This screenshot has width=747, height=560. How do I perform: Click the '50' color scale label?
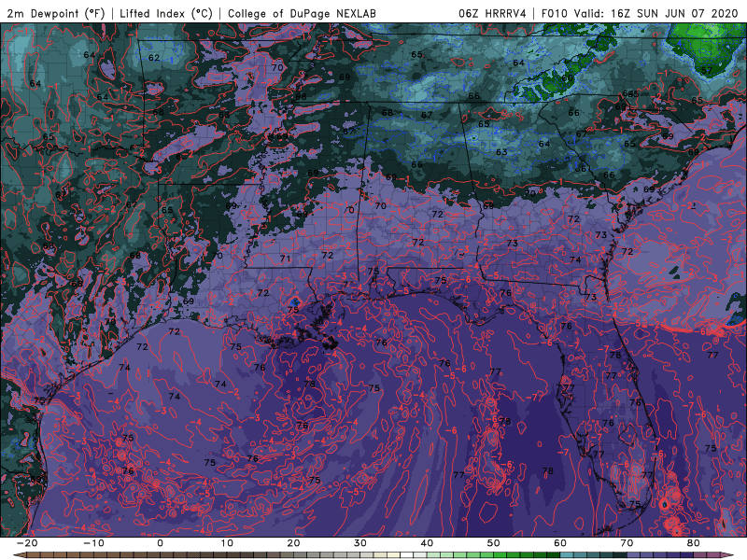(494, 543)
